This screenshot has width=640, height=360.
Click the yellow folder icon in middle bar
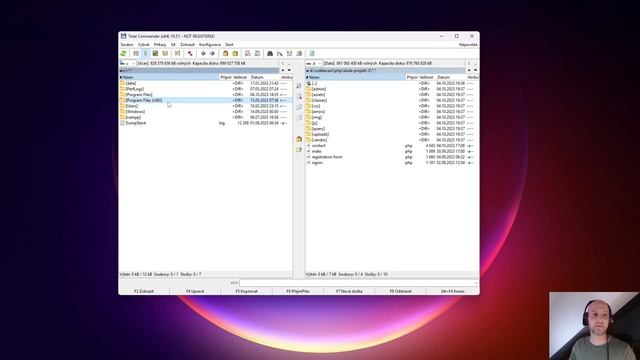[299, 150]
